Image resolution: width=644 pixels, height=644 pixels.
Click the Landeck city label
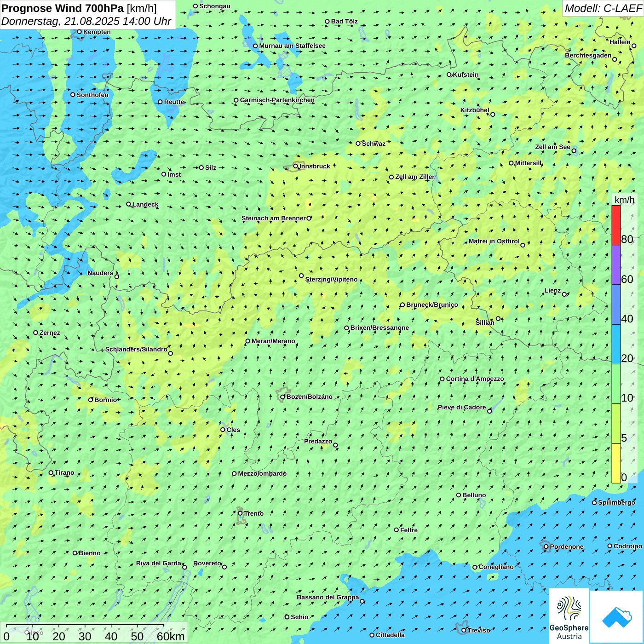click(145, 204)
